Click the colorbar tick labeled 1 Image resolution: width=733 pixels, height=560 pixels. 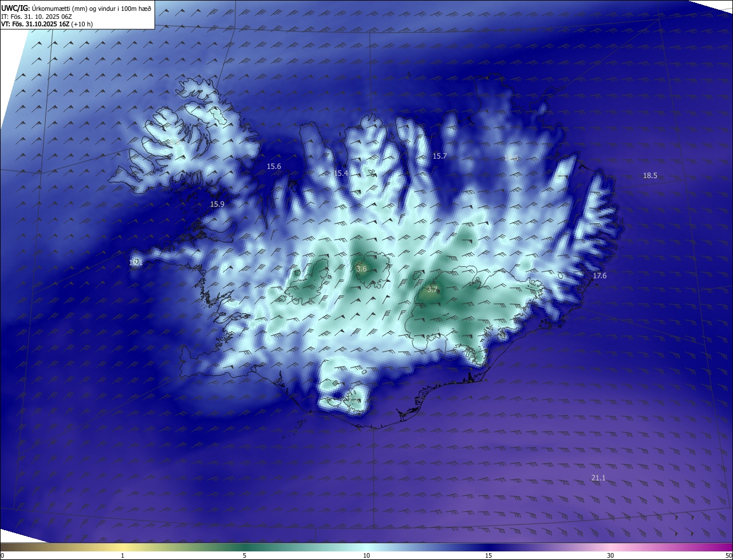click(123, 555)
